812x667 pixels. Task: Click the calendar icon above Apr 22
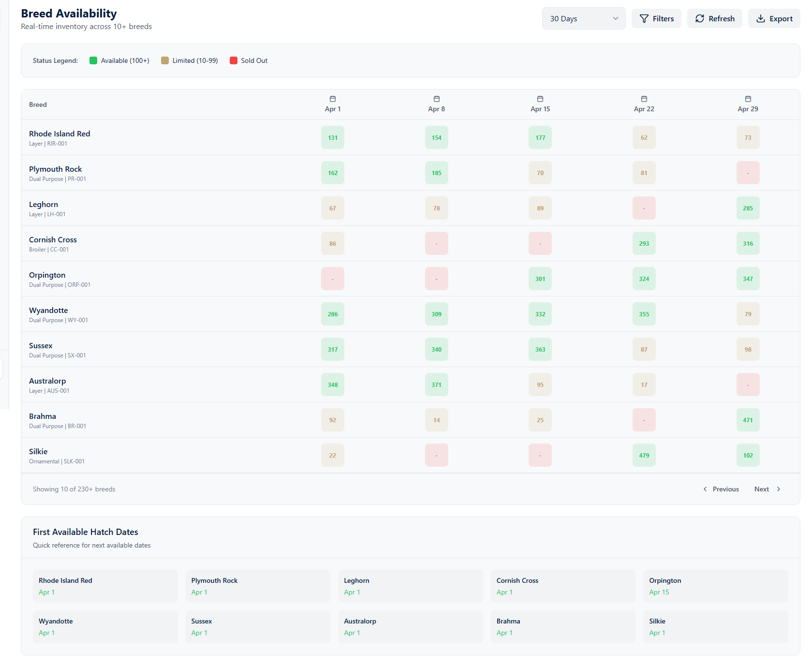click(644, 99)
